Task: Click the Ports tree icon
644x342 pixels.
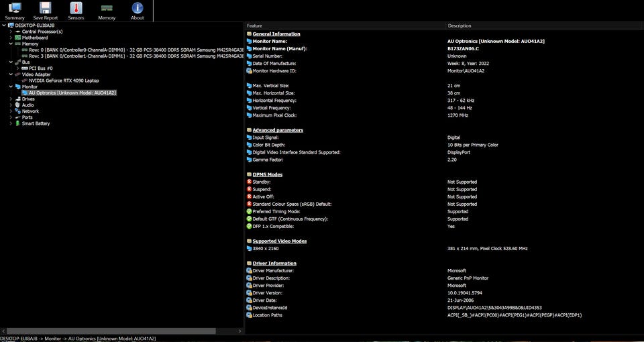Action: click(x=17, y=117)
